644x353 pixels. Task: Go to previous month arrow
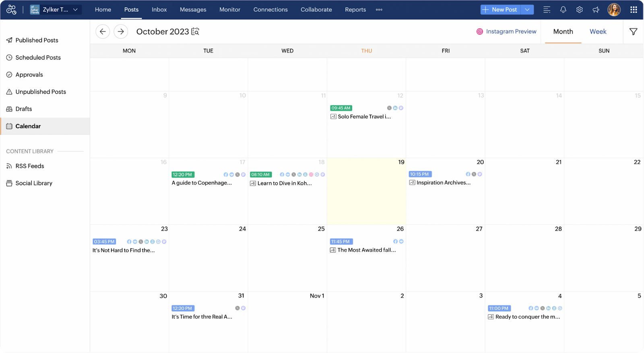[103, 31]
